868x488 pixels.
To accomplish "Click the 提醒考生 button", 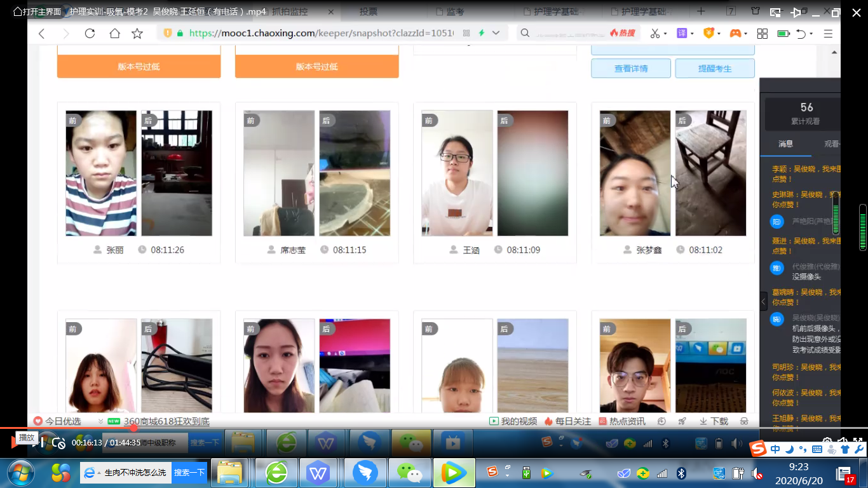I will (x=714, y=69).
